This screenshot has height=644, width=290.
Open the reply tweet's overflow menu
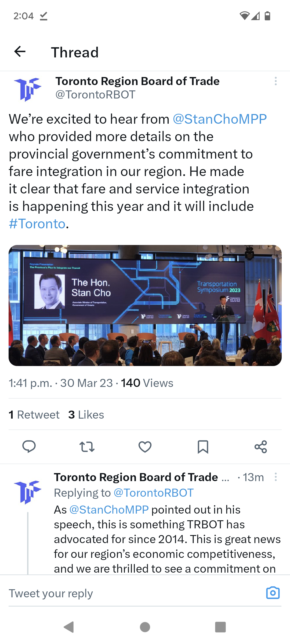(276, 477)
